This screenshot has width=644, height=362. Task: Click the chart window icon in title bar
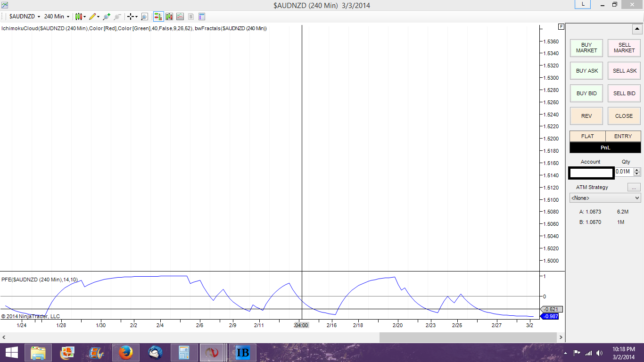tap(5, 5)
